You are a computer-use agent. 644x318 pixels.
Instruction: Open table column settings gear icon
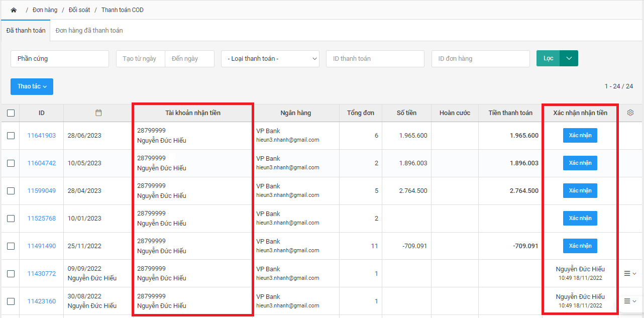[630, 113]
